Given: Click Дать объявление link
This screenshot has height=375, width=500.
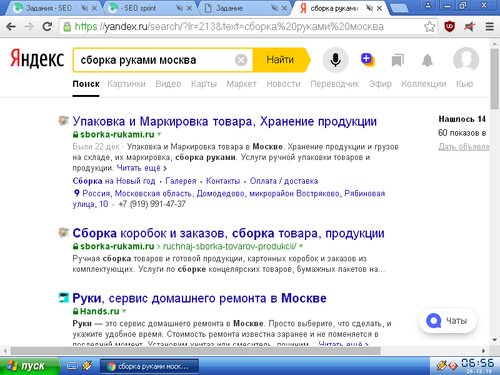Looking at the screenshot, I should (464, 147).
